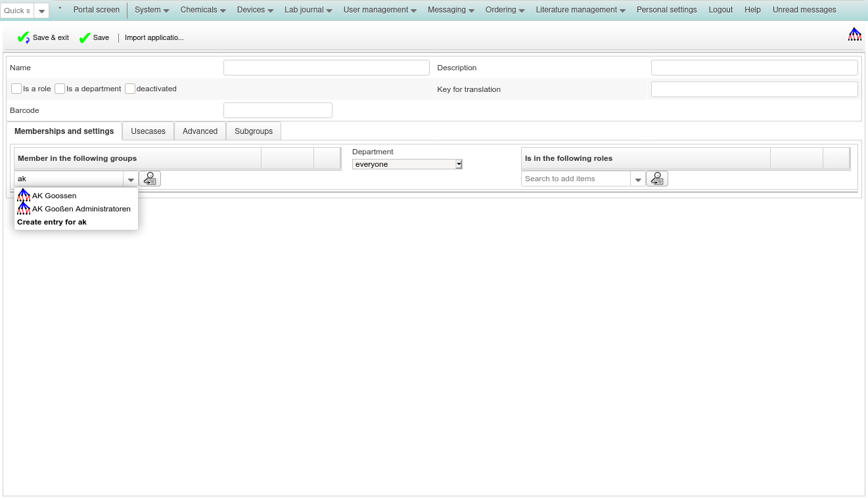Choose AK Gooßen Administratoren suggestion
Viewport: 868px width, 499px height.
pyautogui.click(x=81, y=209)
